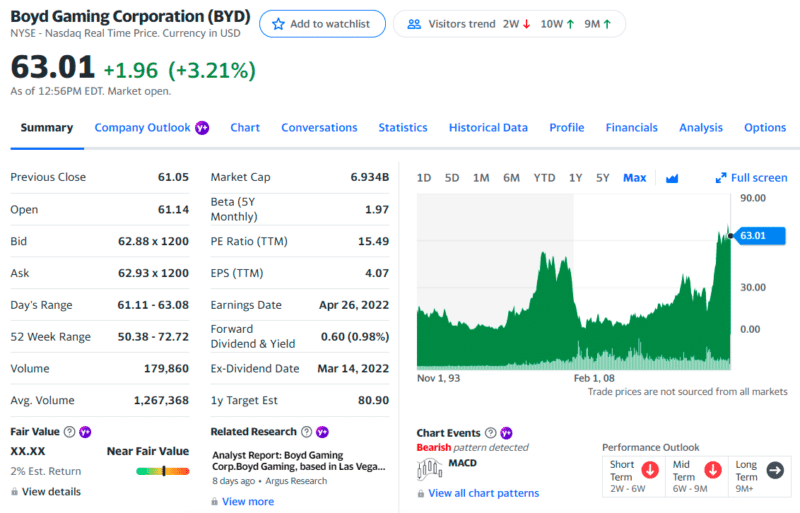This screenshot has height=513, width=800.
Task: Click the Company Outlook premium badge icon
Action: click(202, 128)
